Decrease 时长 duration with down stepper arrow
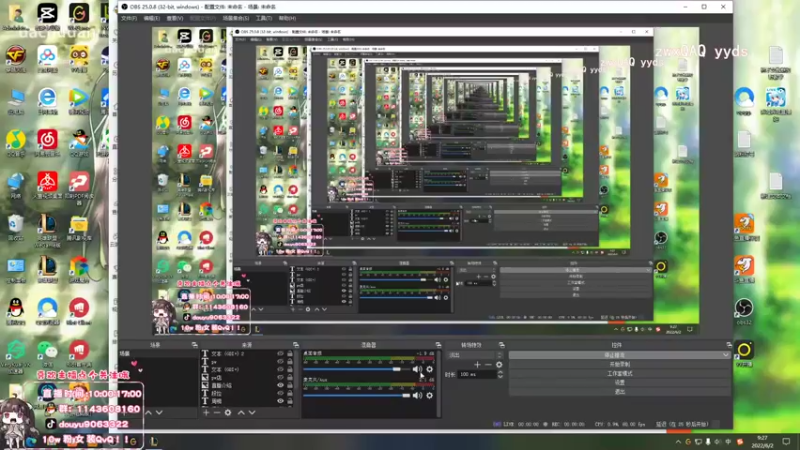 [x=500, y=377]
